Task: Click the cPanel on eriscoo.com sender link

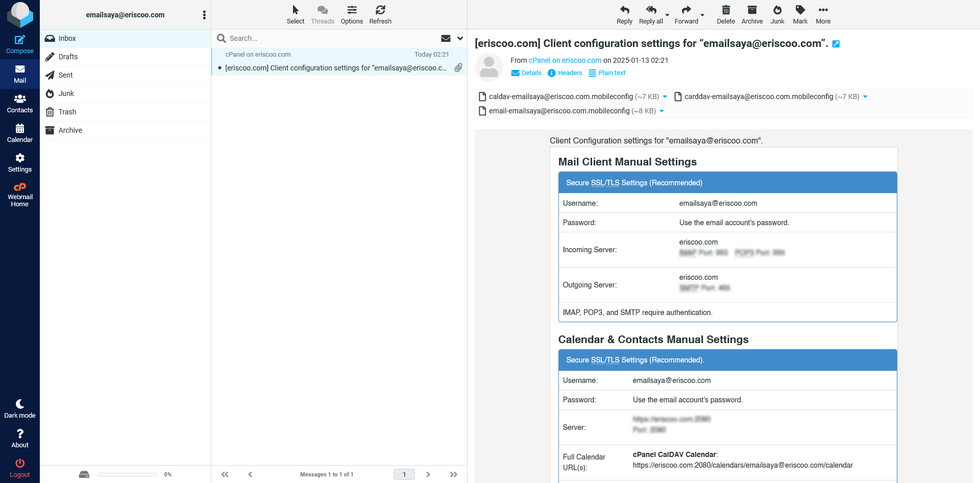Action: [565, 60]
